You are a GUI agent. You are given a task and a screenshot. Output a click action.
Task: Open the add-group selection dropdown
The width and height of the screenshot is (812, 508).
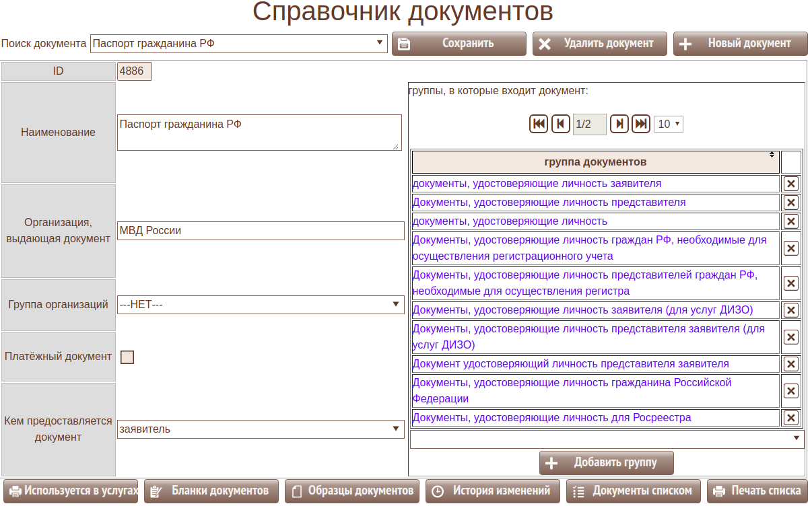pos(607,439)
